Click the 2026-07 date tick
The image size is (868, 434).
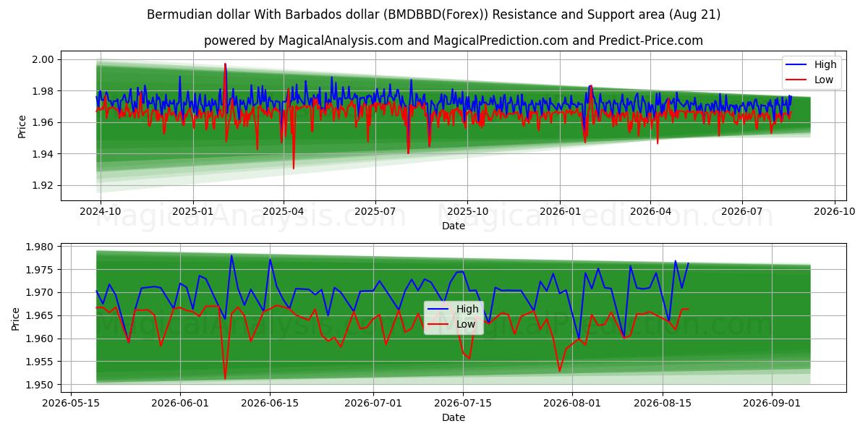pyautogui.click(x=742, y=213)
